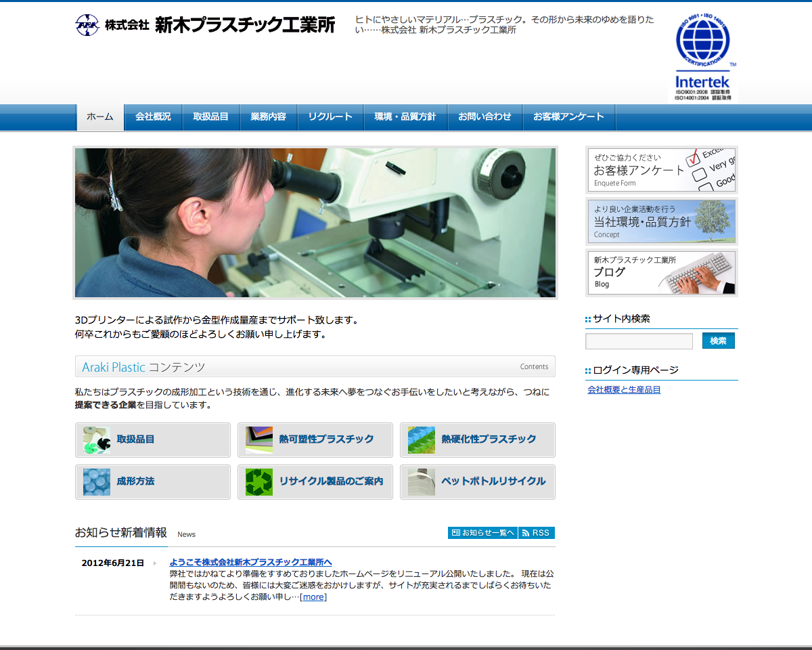Open the 会社概況 menu item
Image resolution: width=812 pixels, height=650 pixels.
(x=153, y=117)
